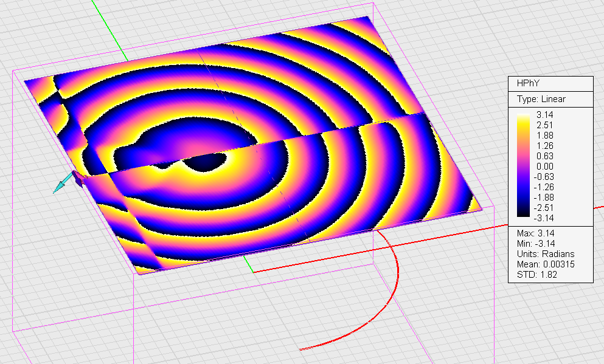
Task: Click the cyan port direction arrow
Action: [60, 185]
